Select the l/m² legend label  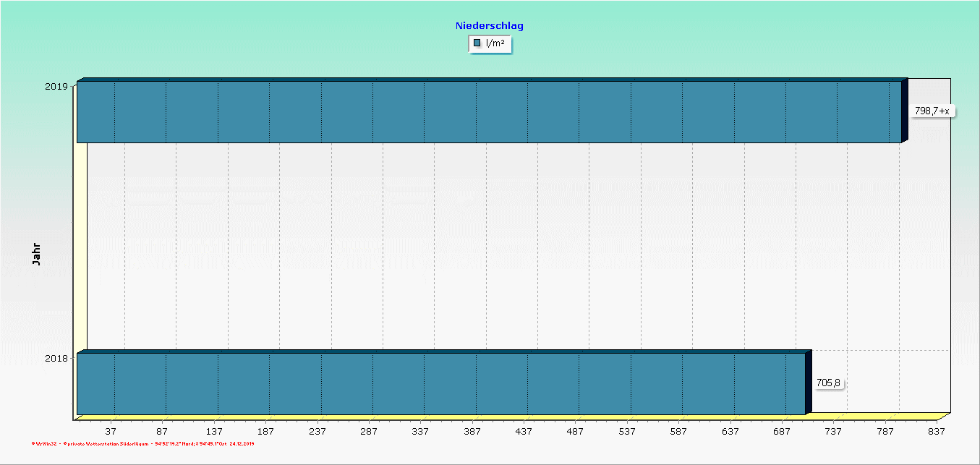pyautogui.click(x=495, y=43)
